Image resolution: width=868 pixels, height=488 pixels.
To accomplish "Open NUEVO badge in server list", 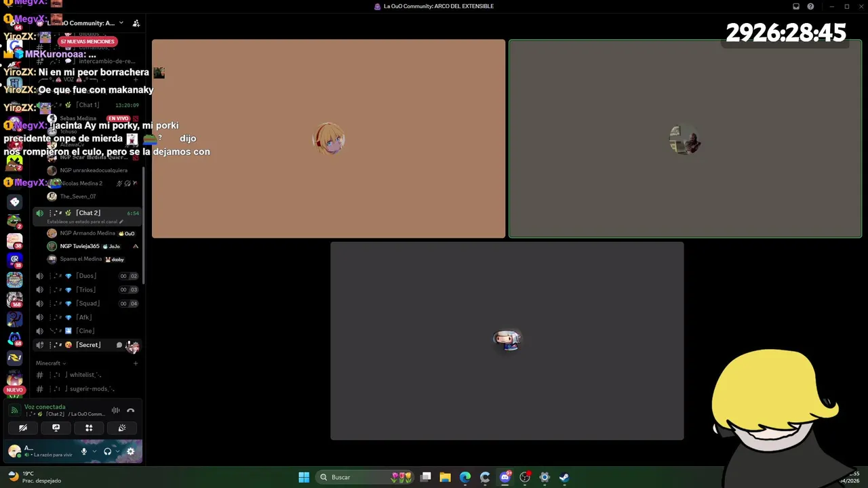I will click(14, 390).
